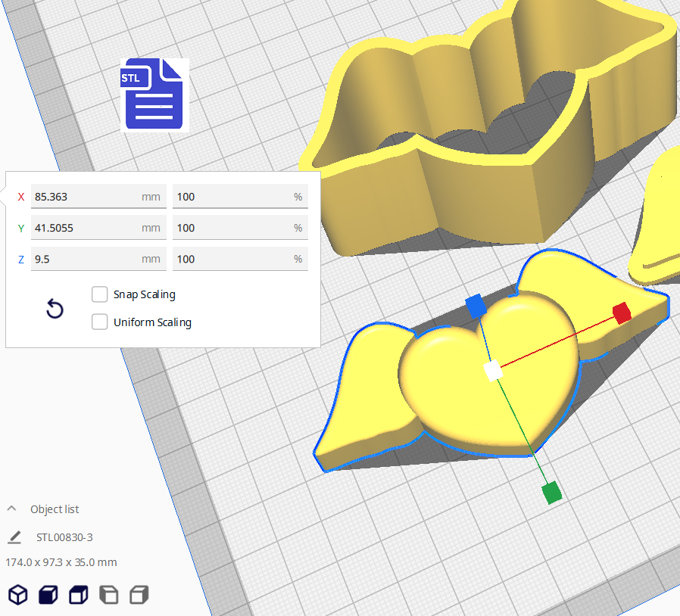Click the green Y-axis scale handle
The height and width of the screenshot is (616, 680).
coord(552,493)
